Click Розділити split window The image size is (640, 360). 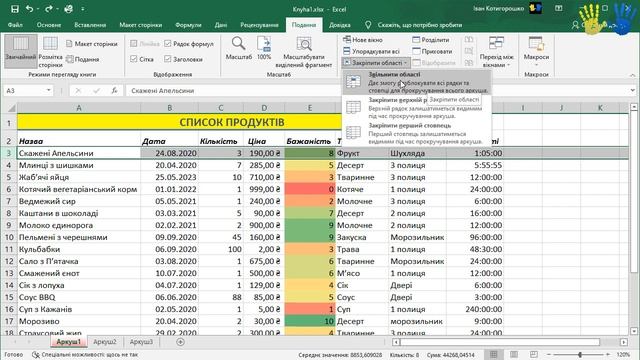point(431,40)
